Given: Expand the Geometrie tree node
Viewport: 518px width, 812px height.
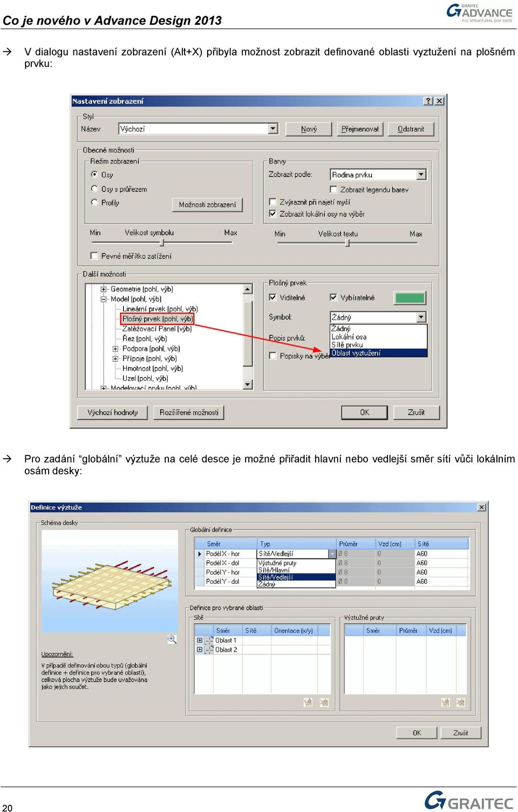Looking at the screenshot, I should pyautogui.click(x=104, y=289).
